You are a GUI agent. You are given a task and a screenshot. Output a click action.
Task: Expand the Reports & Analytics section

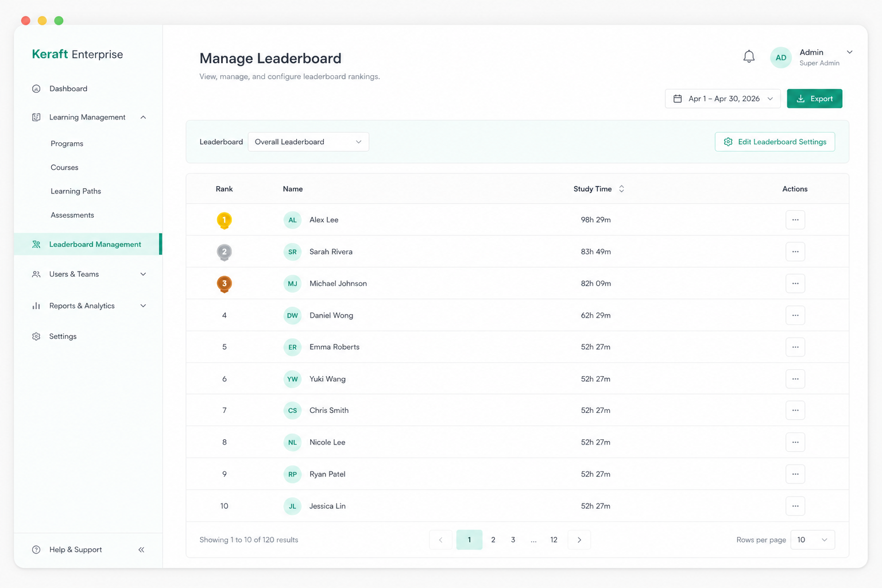pyautogui.click(x=143, y=306)
